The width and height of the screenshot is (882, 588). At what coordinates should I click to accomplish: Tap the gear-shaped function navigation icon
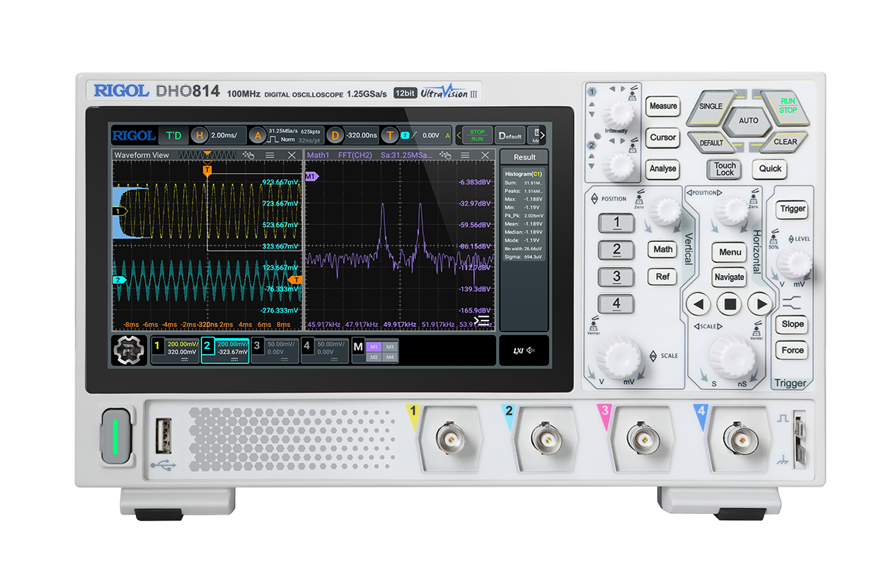click(x=129, y=351)
